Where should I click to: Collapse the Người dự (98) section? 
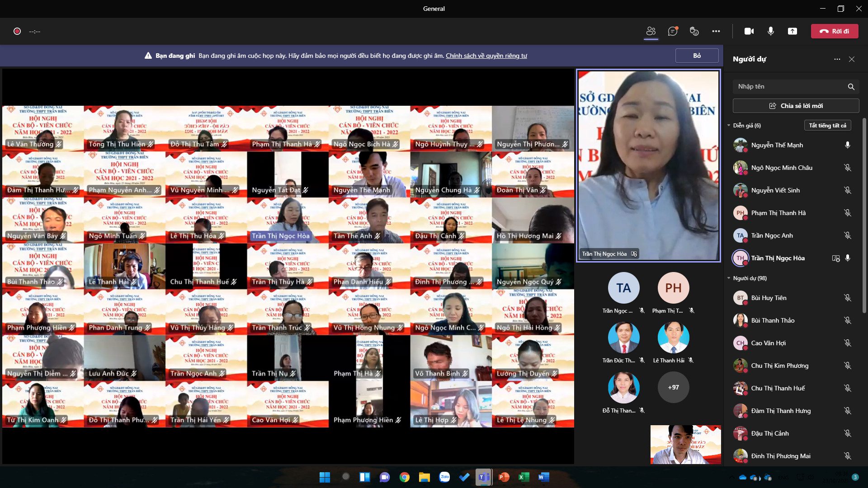coord(729,278)
